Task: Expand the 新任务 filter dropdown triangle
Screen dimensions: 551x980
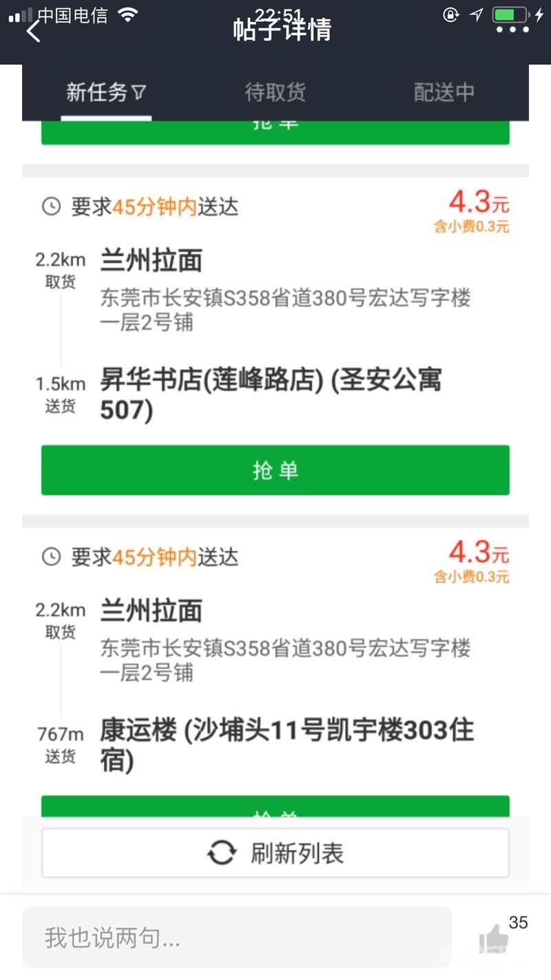Action: tap(139, 92)
